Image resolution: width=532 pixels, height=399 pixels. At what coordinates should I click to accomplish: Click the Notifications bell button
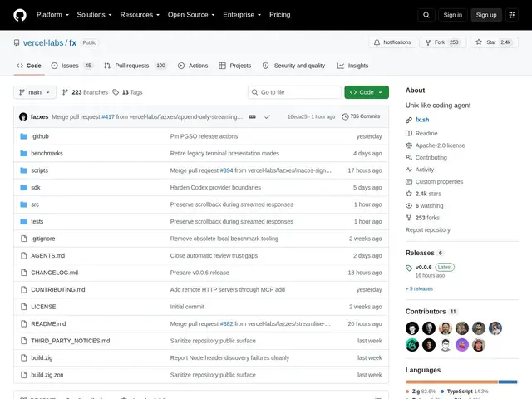click(x=392, y=42)
